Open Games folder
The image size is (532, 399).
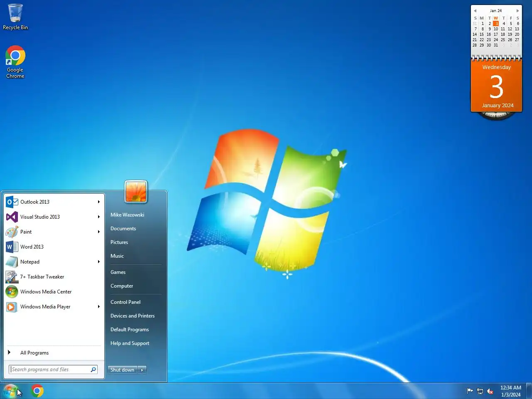pyautogui.click(x=118, y=272)
